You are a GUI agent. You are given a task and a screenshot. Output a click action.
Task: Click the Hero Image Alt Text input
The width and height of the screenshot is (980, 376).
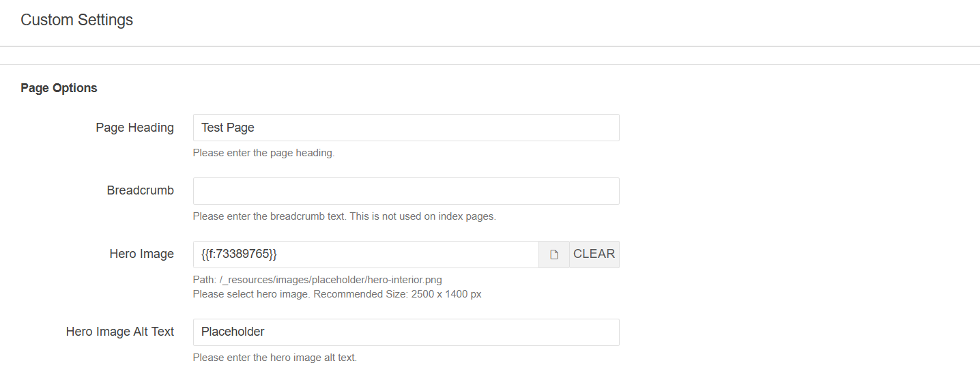point(406,332)
